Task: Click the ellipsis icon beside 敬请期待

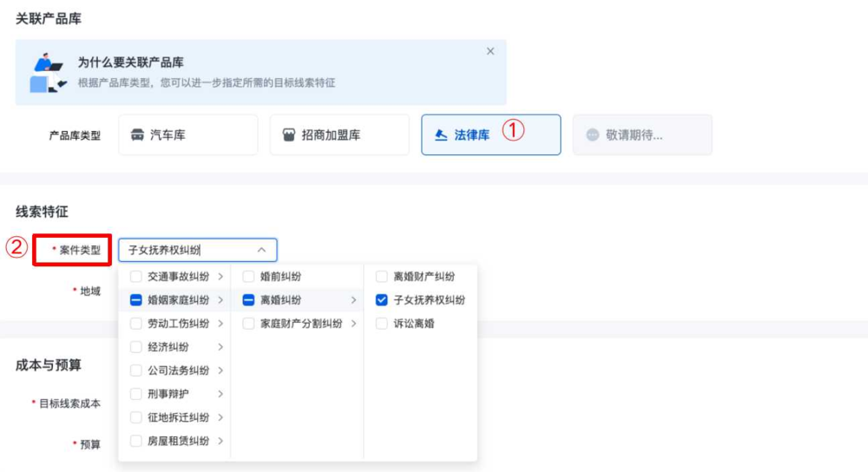Action: 592,135
